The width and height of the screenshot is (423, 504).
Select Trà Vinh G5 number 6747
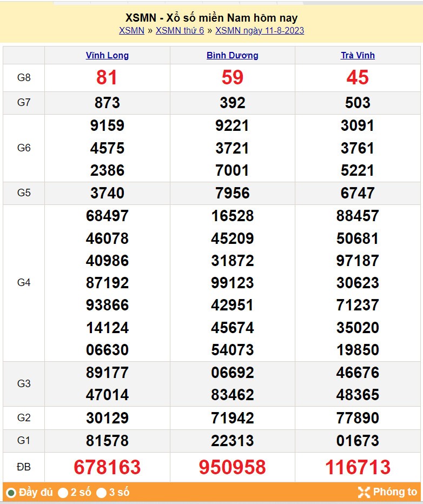pyautogui.click(x=358, y=193)
